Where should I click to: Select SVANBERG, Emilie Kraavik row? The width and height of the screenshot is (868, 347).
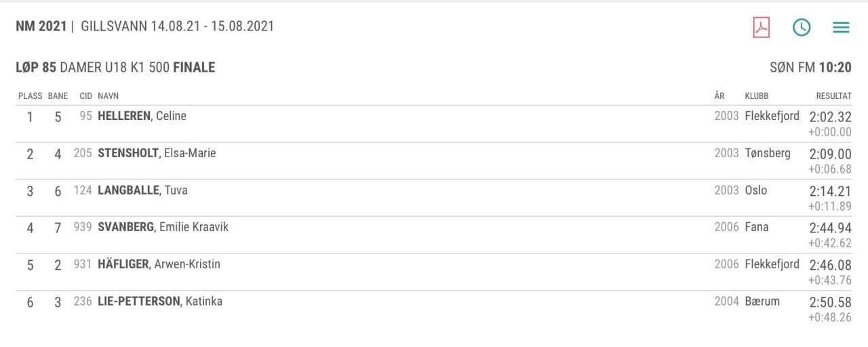pyautogui.click(x=163, y=227)
